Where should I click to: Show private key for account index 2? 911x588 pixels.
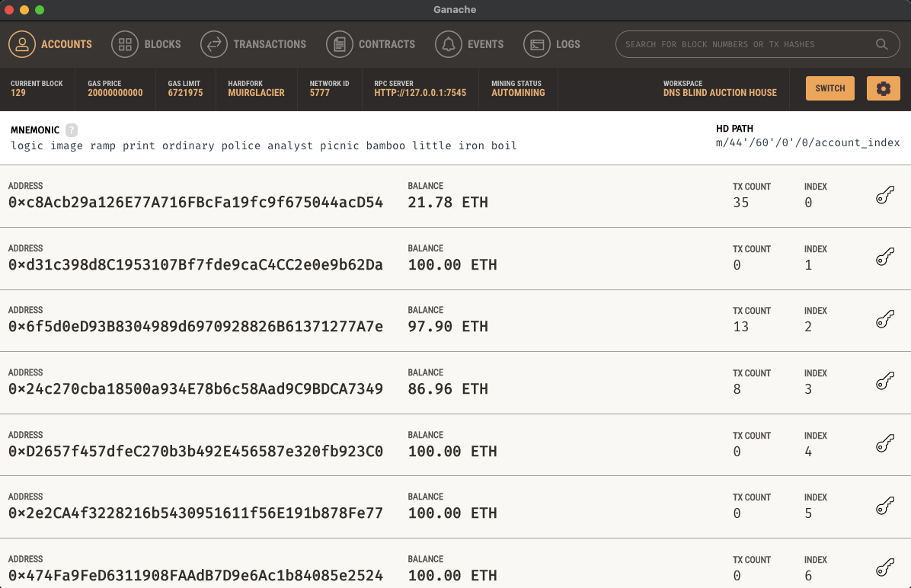[x=885, y=320]
